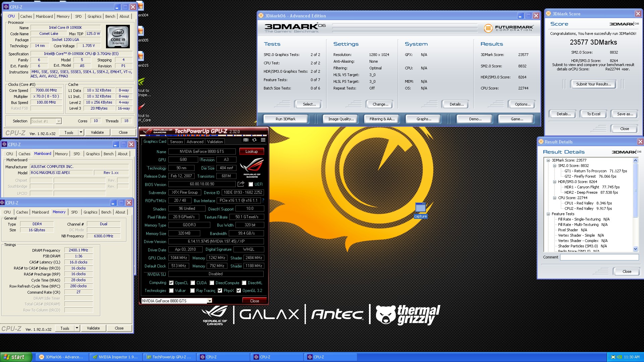Toggle the OpenCL checkbox
Image resolution: width=644 pixels, height=362 pixels.
(x=171, y=283)
